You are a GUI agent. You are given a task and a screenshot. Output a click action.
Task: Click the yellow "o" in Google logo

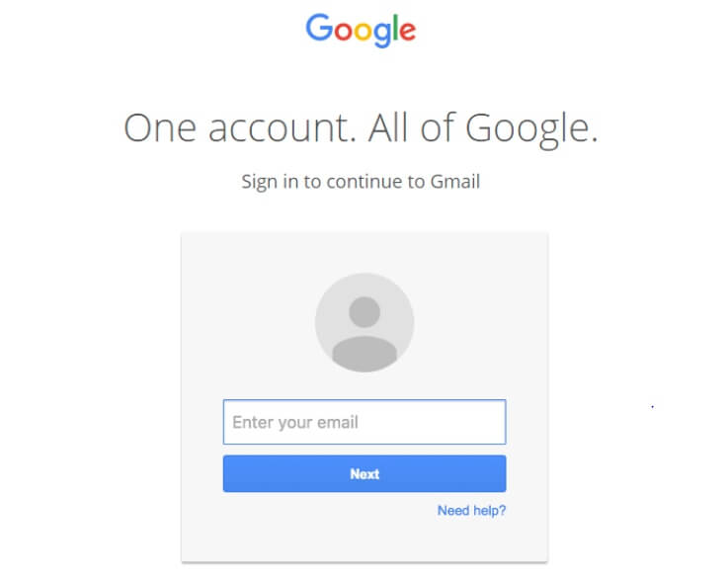362,31
